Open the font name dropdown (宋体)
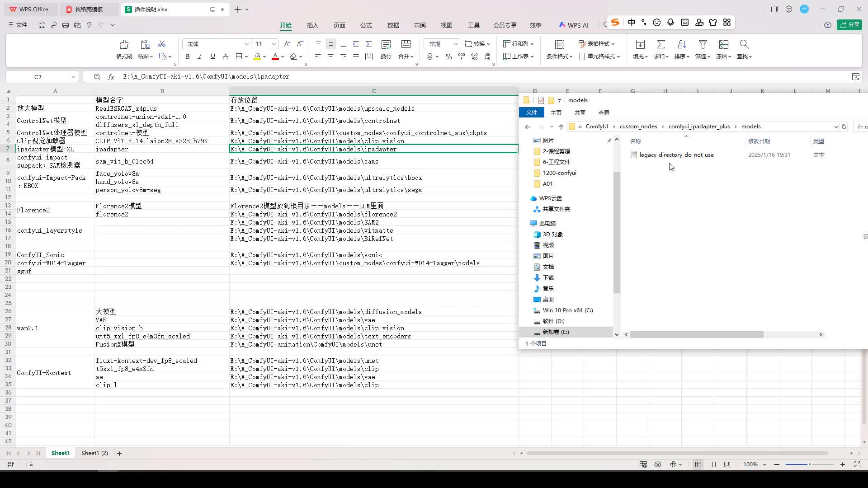The image size is (868, 488). pos(246,44)
